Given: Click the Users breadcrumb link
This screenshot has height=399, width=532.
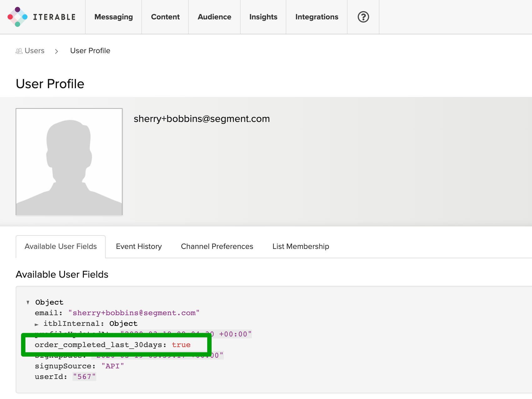Looking at the screenshot, I should click(x=34, y=51).
